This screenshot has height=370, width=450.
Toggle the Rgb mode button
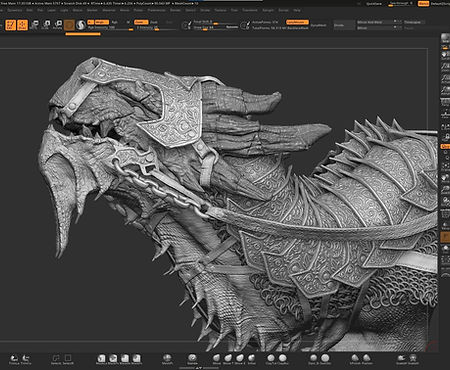(115, 22)
